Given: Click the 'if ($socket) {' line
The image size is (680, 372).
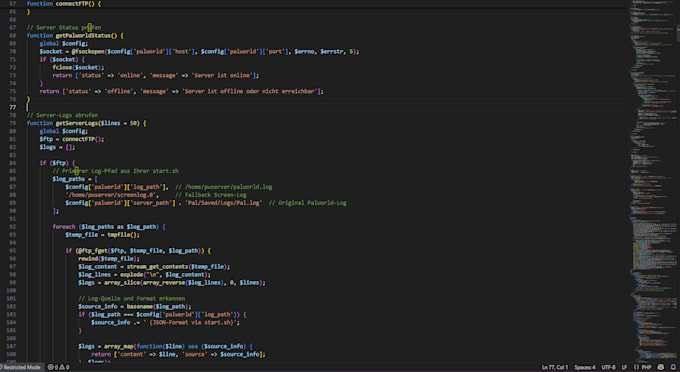Looking at the screenshot, I should coord(62,59).
